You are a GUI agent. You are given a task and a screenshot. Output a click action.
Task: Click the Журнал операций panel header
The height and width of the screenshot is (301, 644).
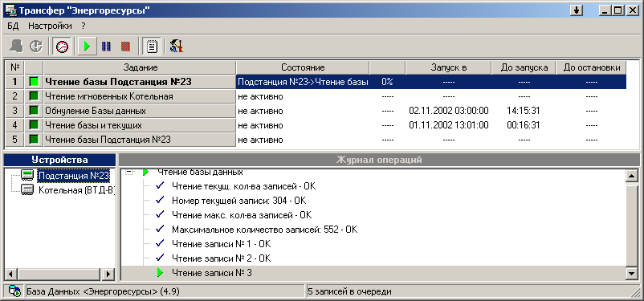coord(379,161)
